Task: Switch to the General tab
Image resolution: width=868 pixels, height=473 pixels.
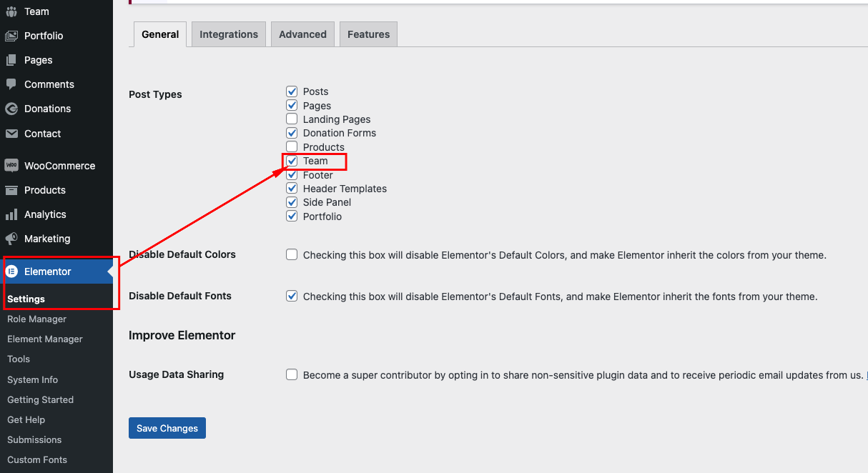Action: coord(160,34)
